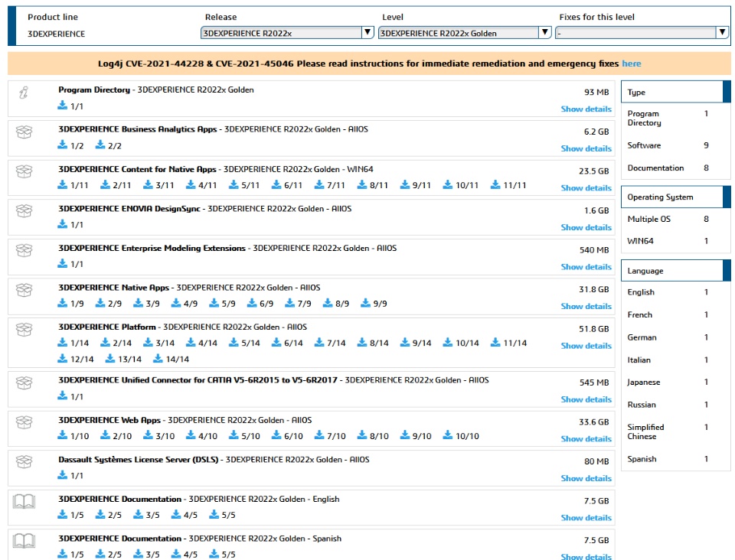Download Web Apps part 1/10
The height and width of the screenshot is (560, 735).
click(73, 436)
